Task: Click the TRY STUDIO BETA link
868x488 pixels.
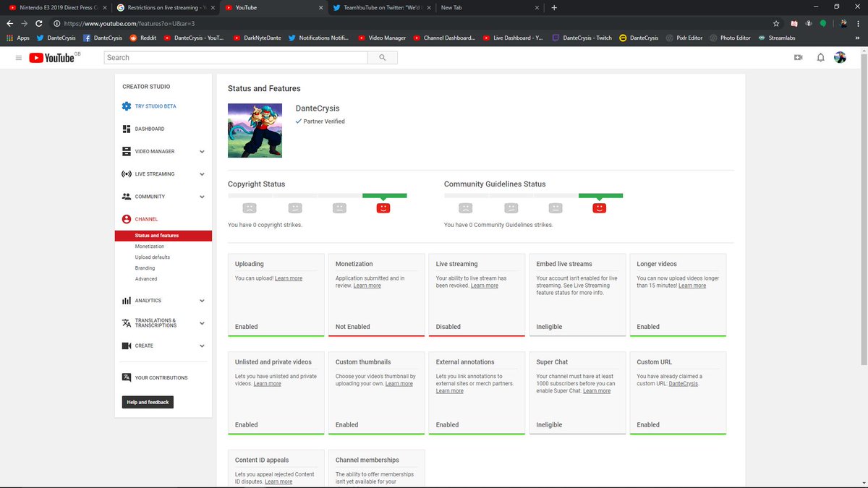Action: 156,106
